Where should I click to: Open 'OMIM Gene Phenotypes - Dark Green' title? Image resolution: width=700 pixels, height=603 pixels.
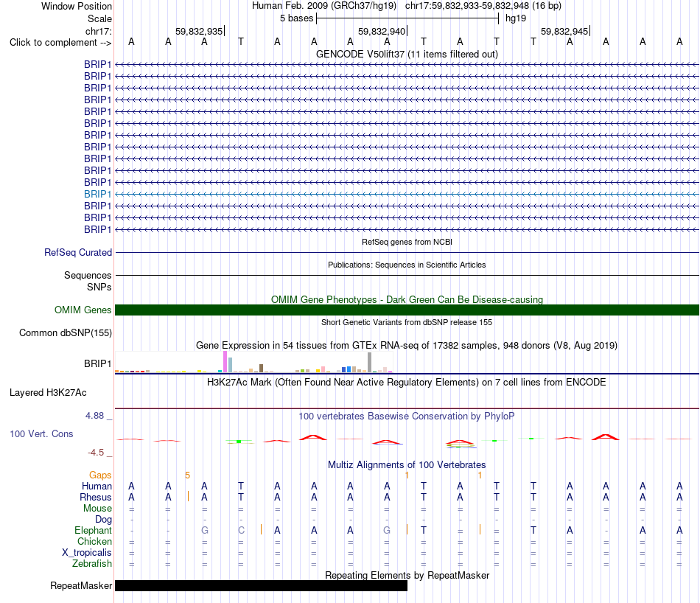[x=407, y=300]
